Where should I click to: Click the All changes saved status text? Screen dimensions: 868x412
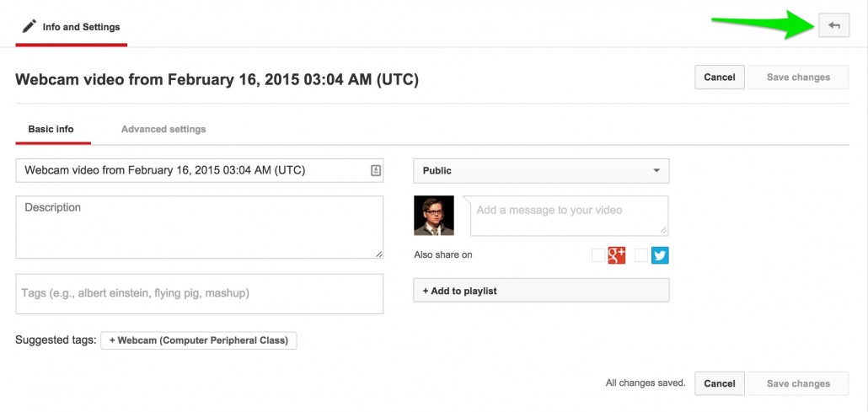[646, 383]
